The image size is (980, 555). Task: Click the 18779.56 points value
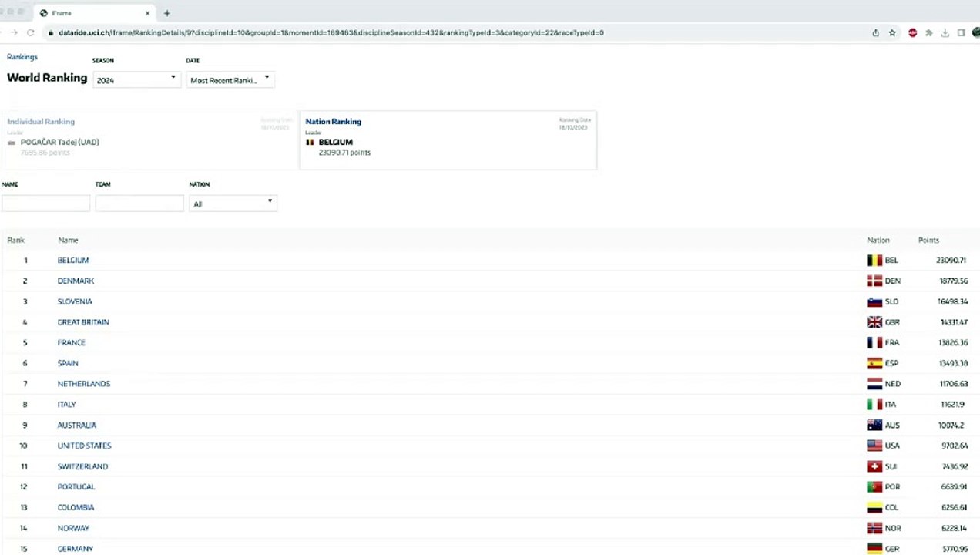coord(953,281)
